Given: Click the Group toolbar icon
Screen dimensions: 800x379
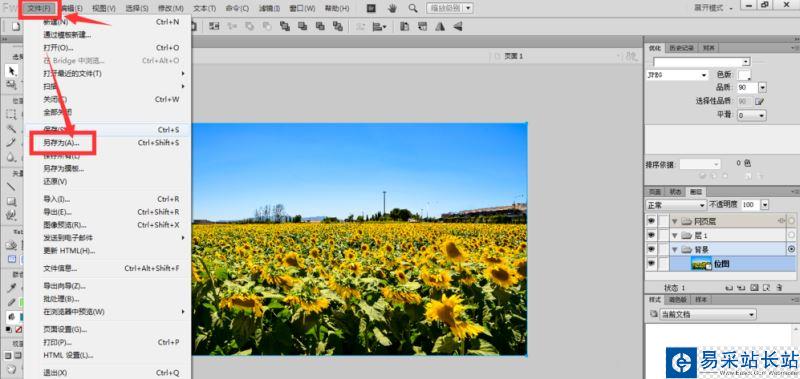Looking at the screenshot, I should pyautogui.click(x=214, y=27).
